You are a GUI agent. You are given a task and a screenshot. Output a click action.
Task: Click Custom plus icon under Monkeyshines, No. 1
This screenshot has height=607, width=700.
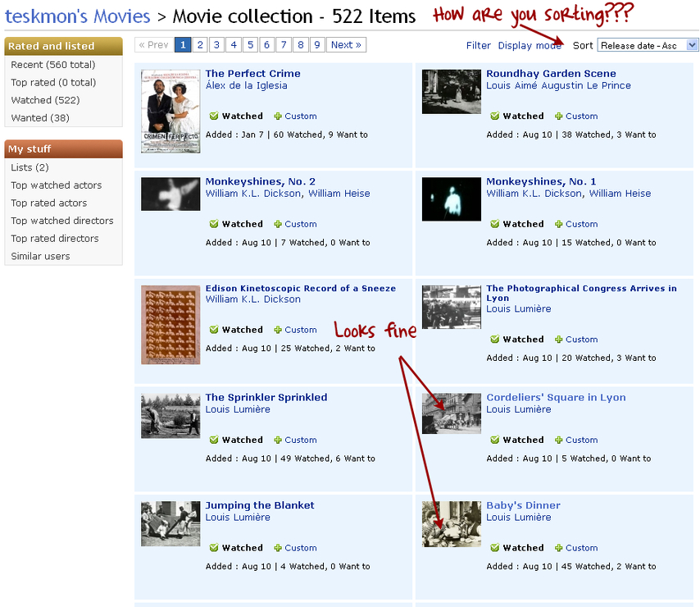558,224
